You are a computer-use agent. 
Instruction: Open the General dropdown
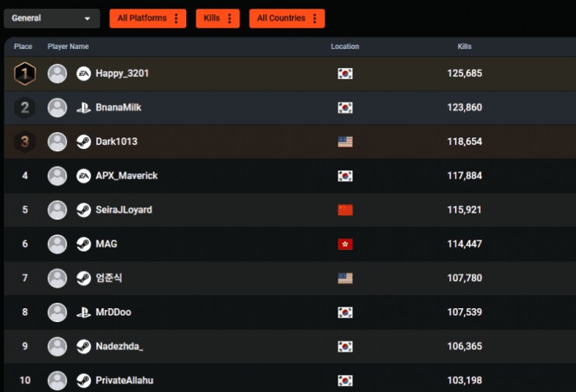(x=51, y=19)
